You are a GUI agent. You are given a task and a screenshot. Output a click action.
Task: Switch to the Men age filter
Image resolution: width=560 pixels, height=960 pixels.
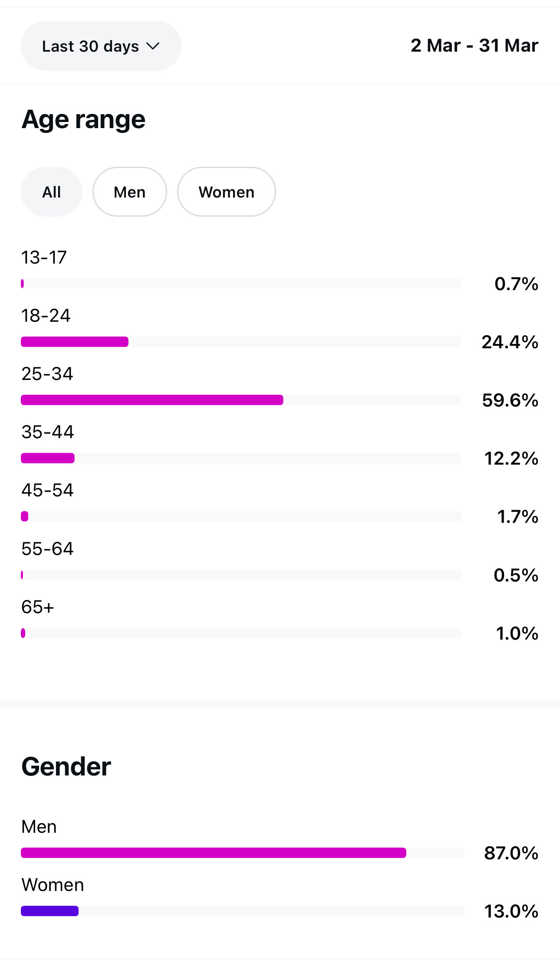tap(129, 192)
